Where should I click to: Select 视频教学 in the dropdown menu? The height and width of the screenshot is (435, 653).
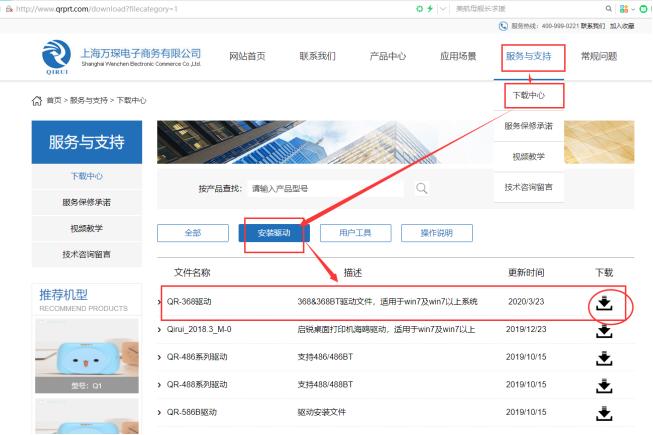[x=529, y=157]
